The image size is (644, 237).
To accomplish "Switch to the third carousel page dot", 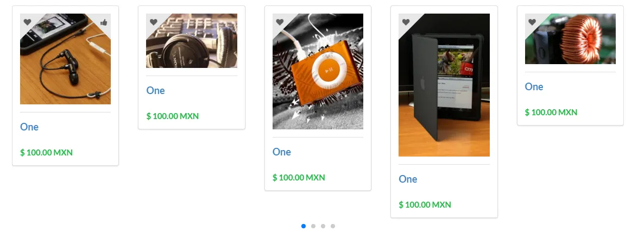I will [x=323, y=226].
